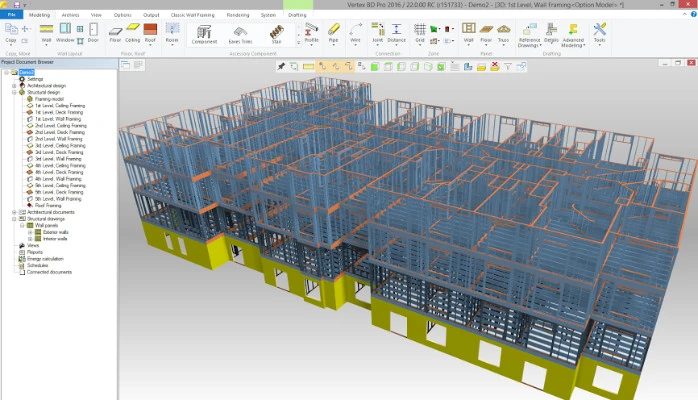Switch to the Rendering ribbon tab
698x400 pixels.
238,15
